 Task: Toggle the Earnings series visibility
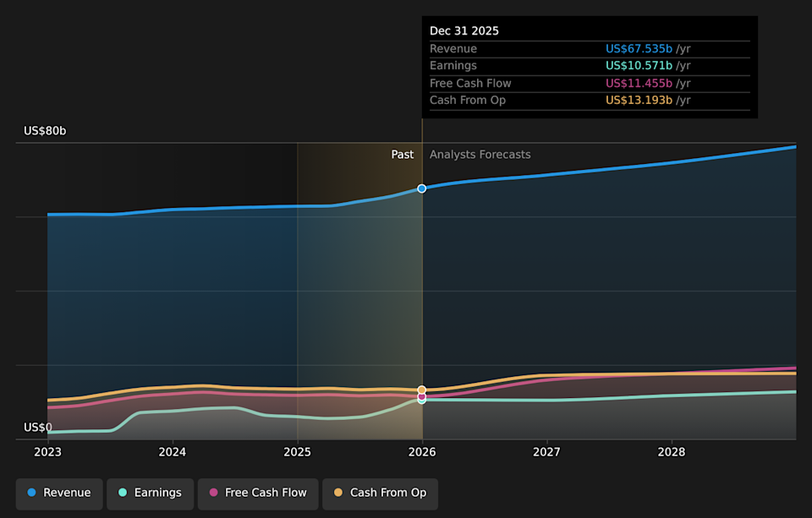click(x=150, y=493)
